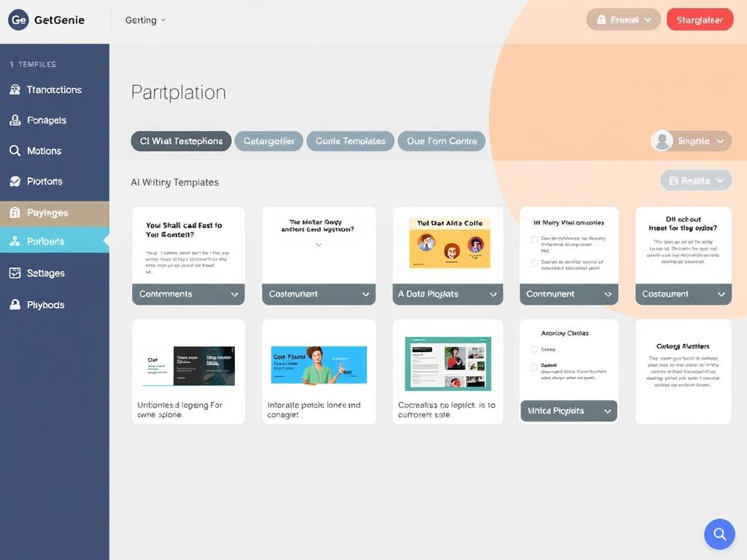Image resolution: width=747 pixels, height=560 pixels.
Task: Tick the first checkbox in Wi Metry card
Action: point(534,239)
